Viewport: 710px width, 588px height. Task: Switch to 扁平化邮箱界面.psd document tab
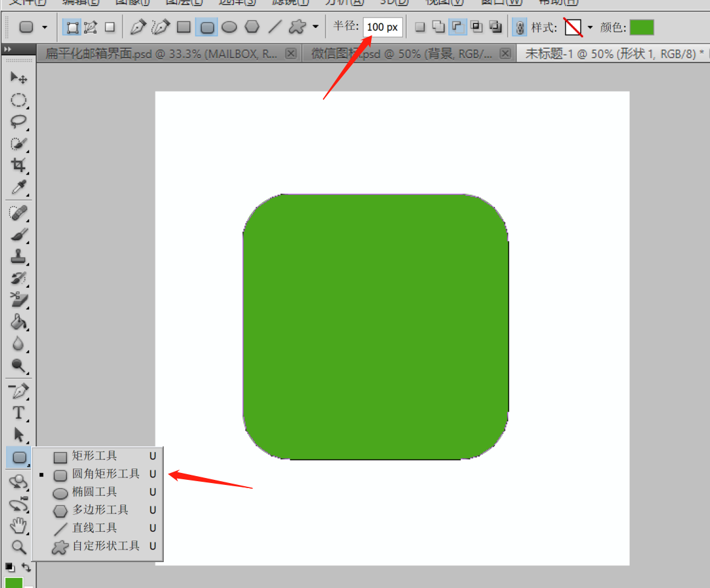pos(161,54)
